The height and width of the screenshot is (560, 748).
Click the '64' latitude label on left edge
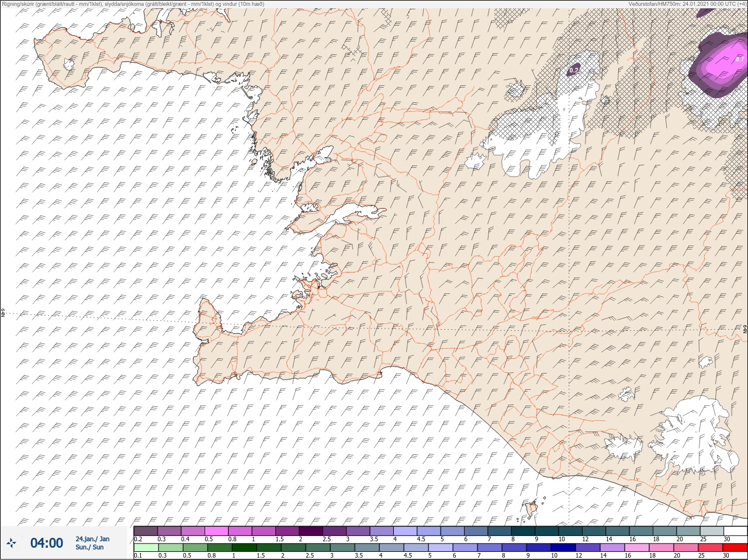(3, 313)
